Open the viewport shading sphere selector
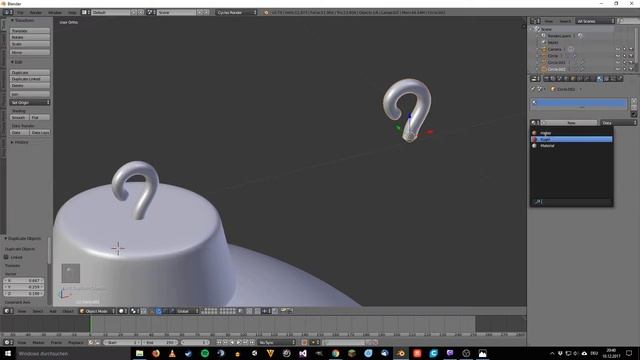The width and height of the screenshot is (640, 360). 122,311
